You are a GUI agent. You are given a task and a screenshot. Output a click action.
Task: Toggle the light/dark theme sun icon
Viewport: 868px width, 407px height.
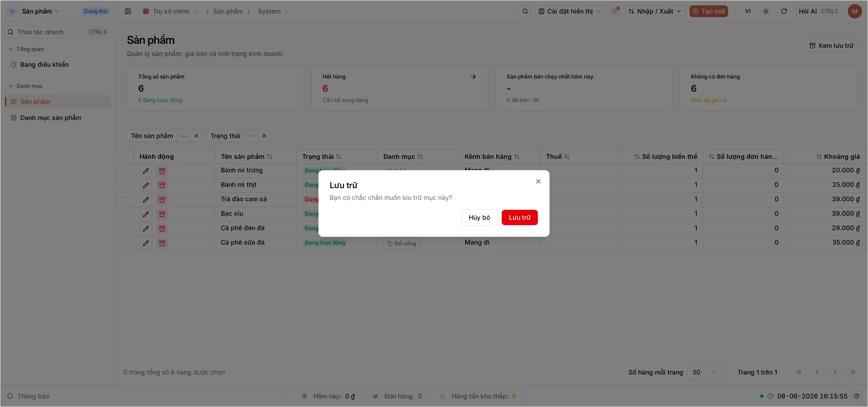click(766, 11)
